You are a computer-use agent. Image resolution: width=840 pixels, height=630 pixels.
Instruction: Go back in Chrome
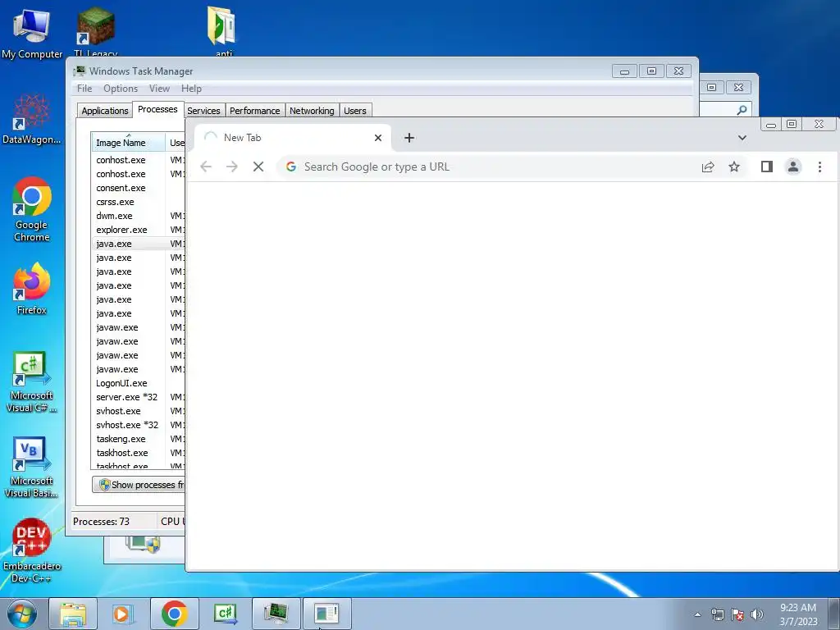[x=206, y=167]
